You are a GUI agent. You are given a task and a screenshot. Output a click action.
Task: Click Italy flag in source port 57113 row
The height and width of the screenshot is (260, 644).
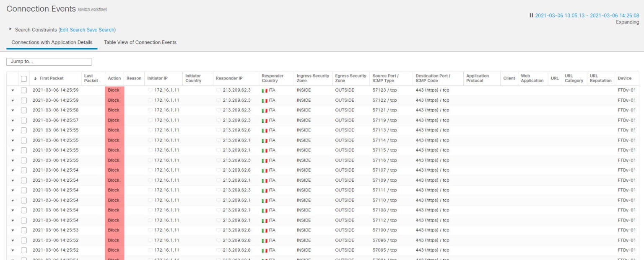pos(265,131)
